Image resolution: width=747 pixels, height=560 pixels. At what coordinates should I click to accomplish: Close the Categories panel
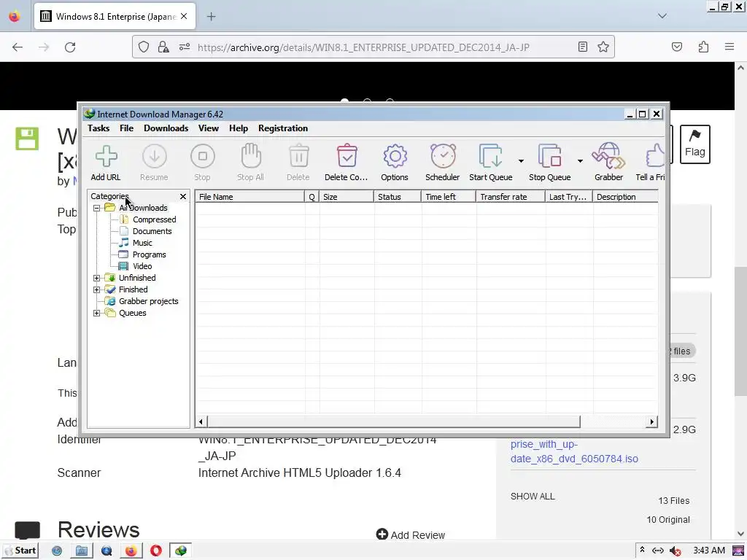[x=183, y=196]
